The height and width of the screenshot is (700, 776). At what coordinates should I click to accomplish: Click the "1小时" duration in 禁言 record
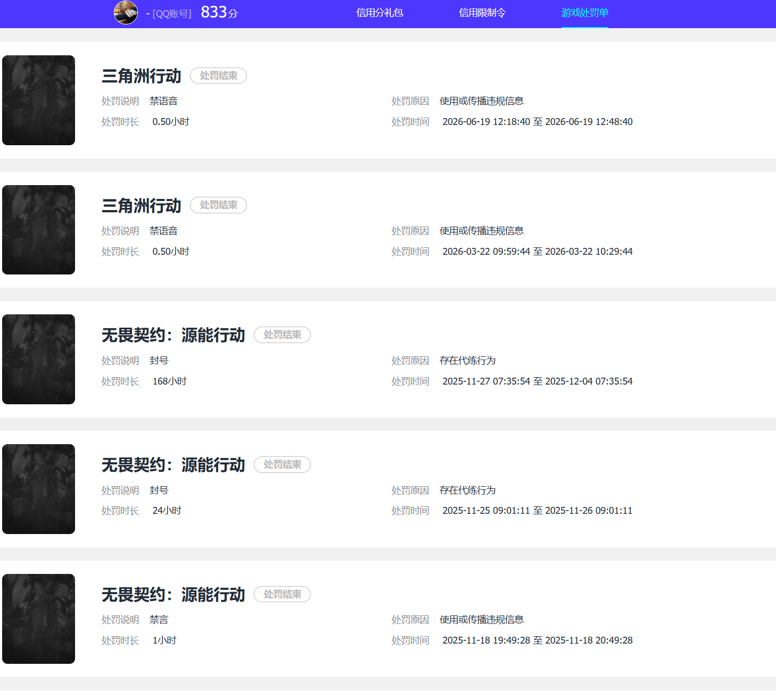pos(164,640)
